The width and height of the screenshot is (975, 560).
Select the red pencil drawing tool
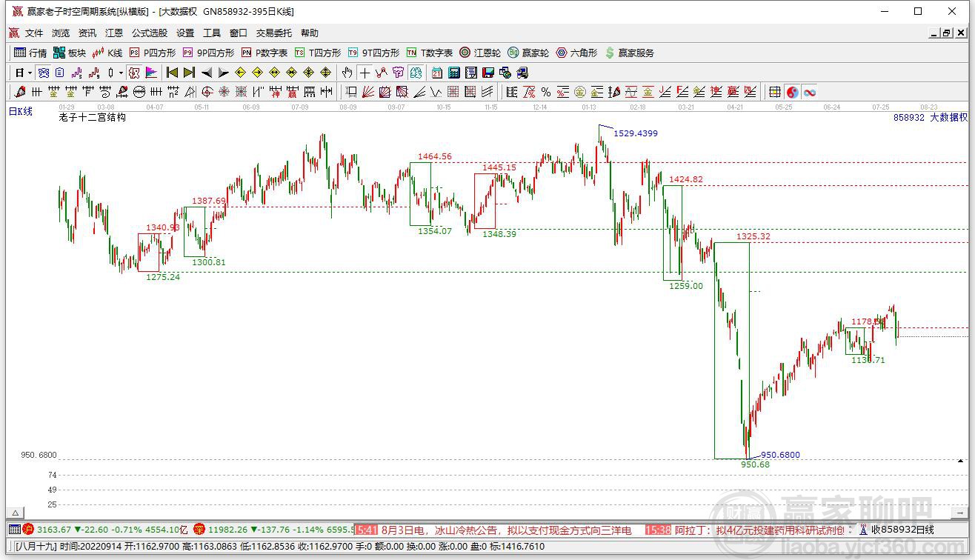(20, 92)
